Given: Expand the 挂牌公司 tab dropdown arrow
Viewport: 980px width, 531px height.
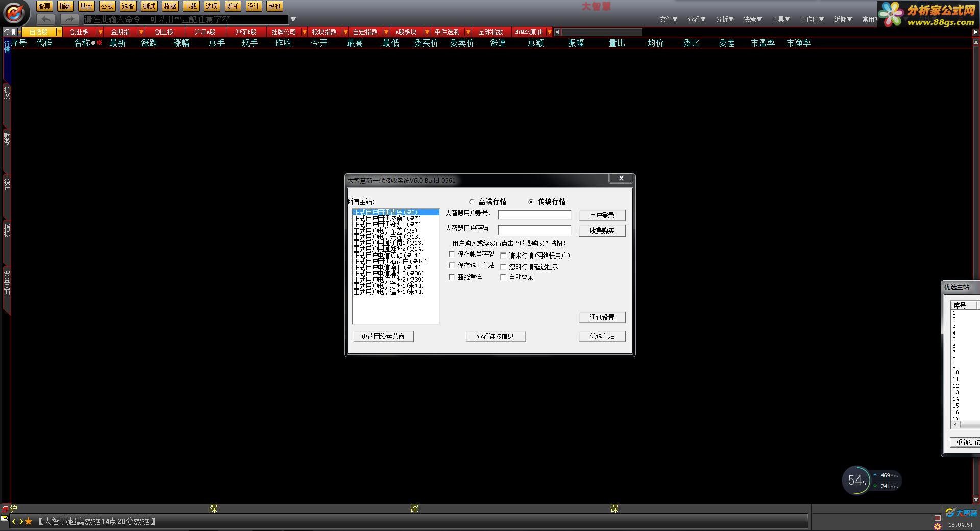Looking at the screenshot, I should (304, 32).
